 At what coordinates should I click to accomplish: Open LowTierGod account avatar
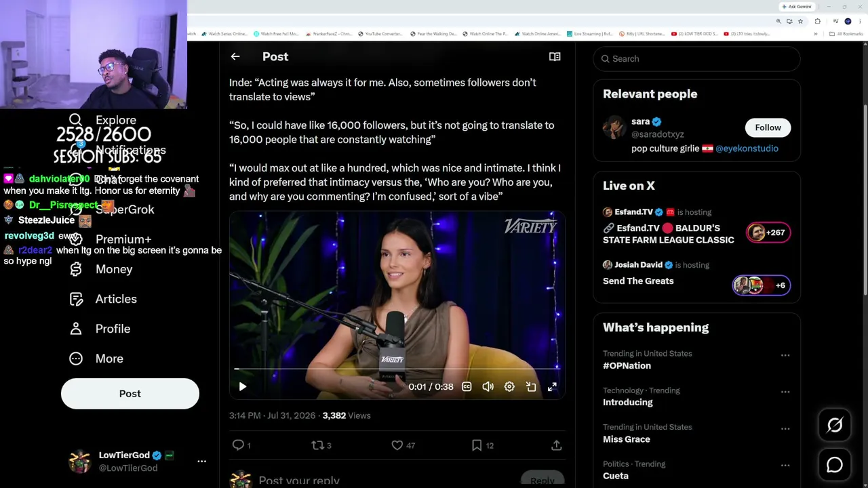click(80, 461)
